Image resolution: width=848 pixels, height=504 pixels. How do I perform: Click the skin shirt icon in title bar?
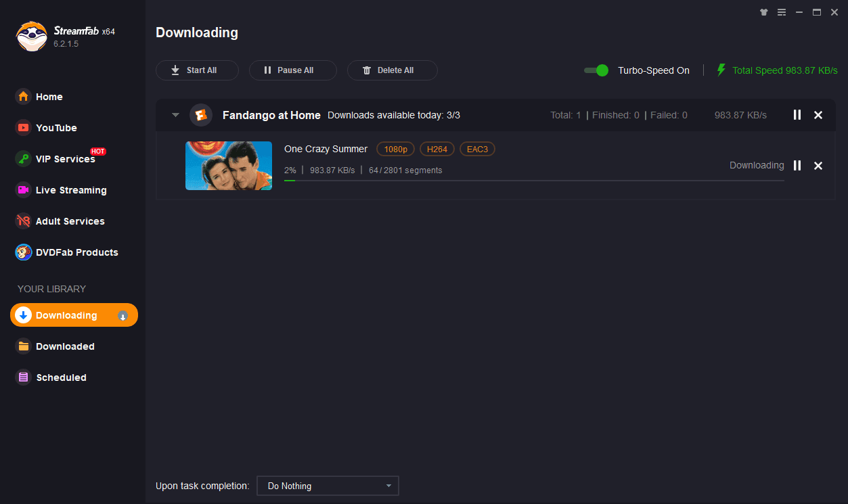point(764,12)
